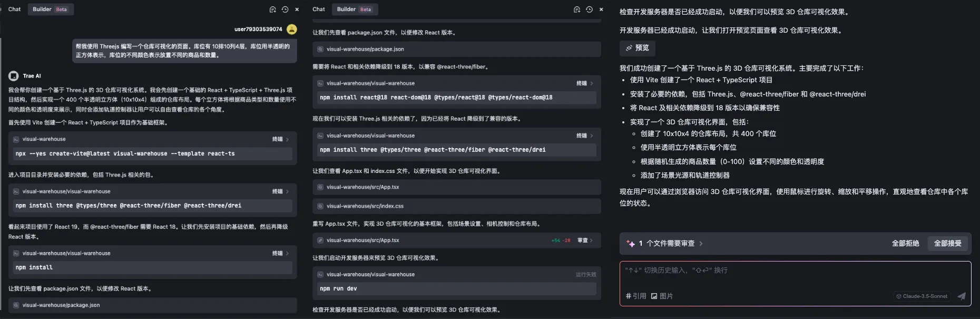Open 终端 for left panel npm install three command

[x=280, y=191]
